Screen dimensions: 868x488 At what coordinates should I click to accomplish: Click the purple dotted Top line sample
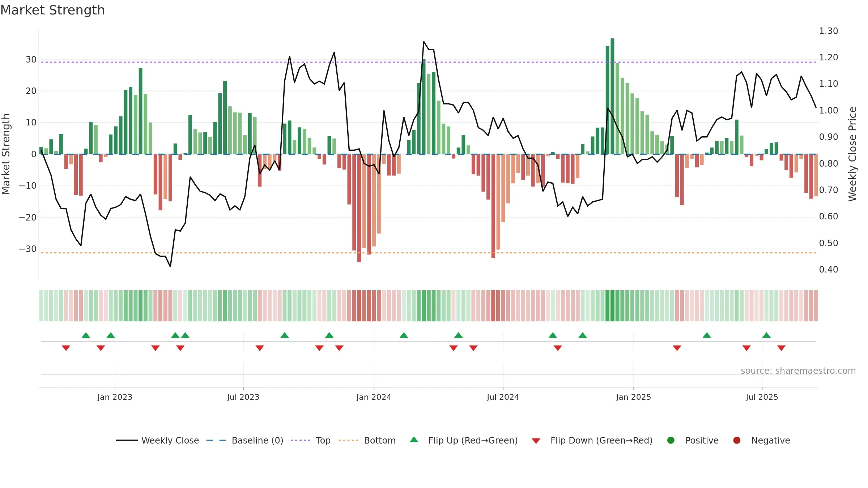pyautogui.click(x=301, y=440)
